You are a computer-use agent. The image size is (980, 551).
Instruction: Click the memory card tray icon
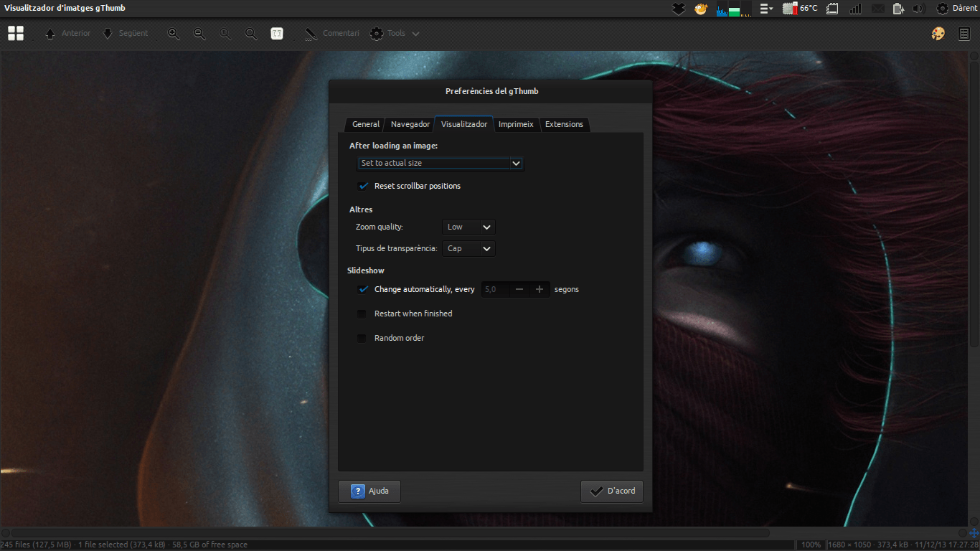coord(832,9)
